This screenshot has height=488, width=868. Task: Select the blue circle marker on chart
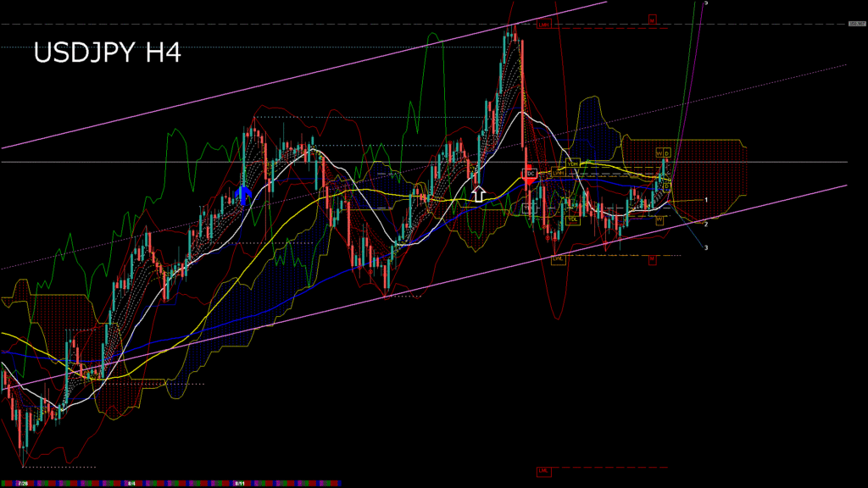point(244,196)
